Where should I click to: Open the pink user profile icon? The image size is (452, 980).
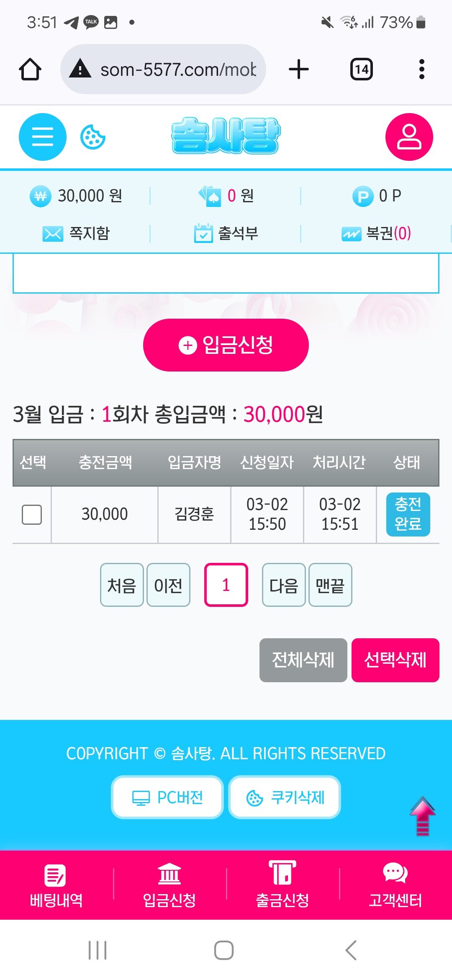(409, 137)
